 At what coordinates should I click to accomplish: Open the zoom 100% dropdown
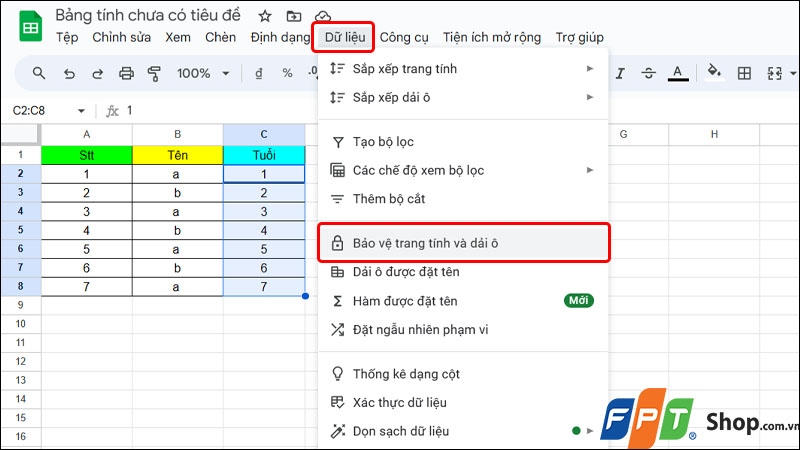pos(203,73)
